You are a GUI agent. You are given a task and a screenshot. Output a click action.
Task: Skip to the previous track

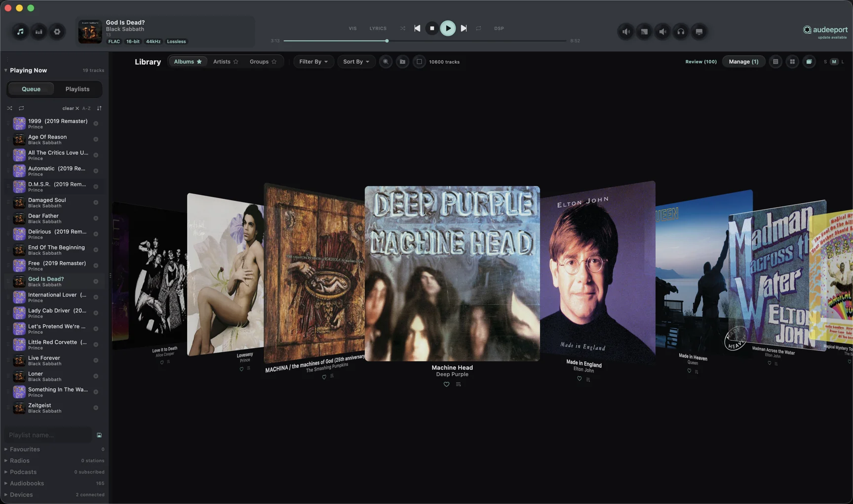point(417,28)
